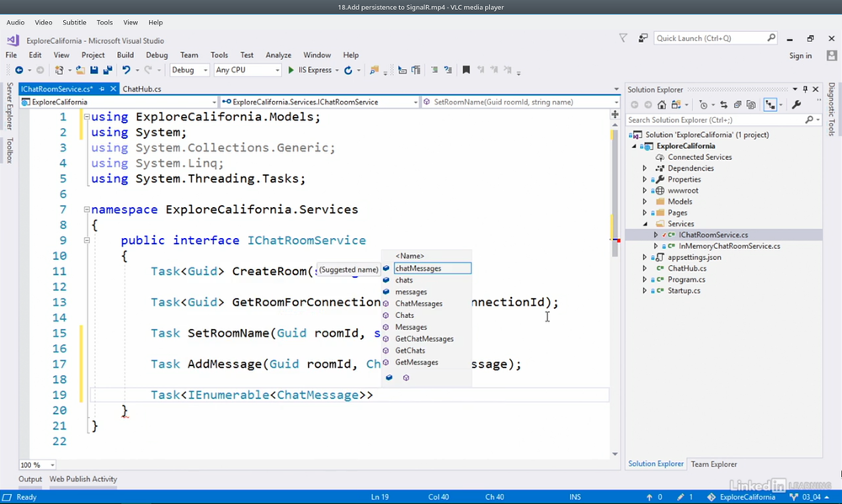The height and width of the screenshot is (504, 842).
Task: Switch to the Team Explorer tab
Action: tap(714, 464)
